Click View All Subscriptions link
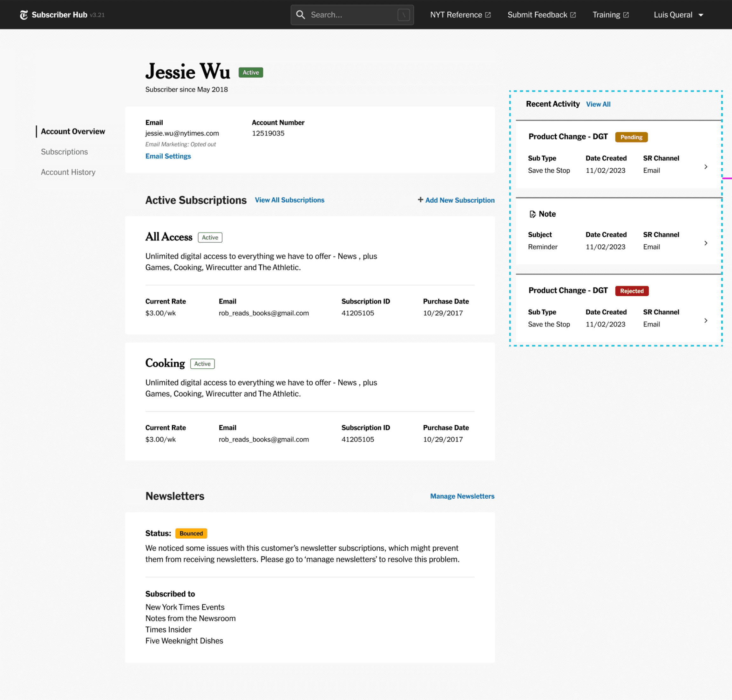Viewport: 732px width, 700px height. point(289,200)
